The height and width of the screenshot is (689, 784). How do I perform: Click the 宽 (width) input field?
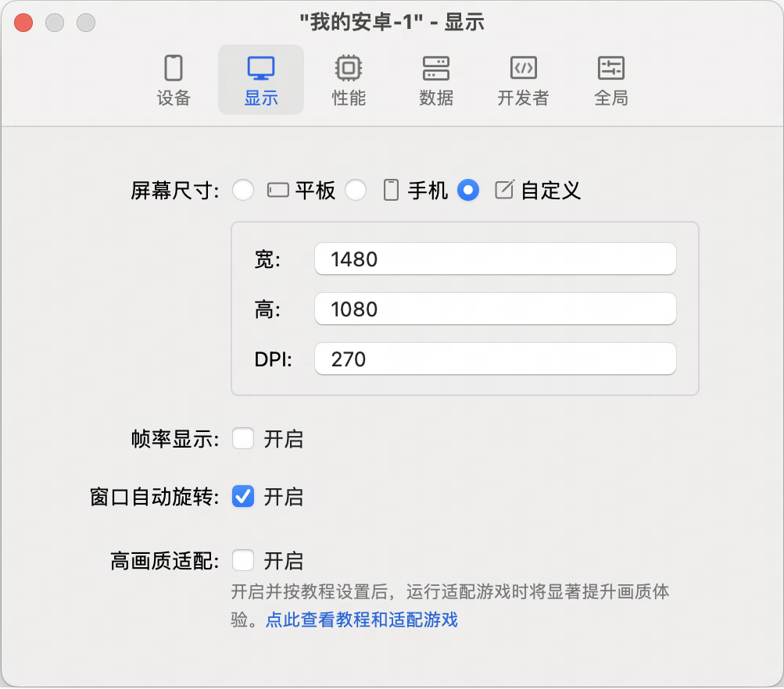tap(495, 259)
